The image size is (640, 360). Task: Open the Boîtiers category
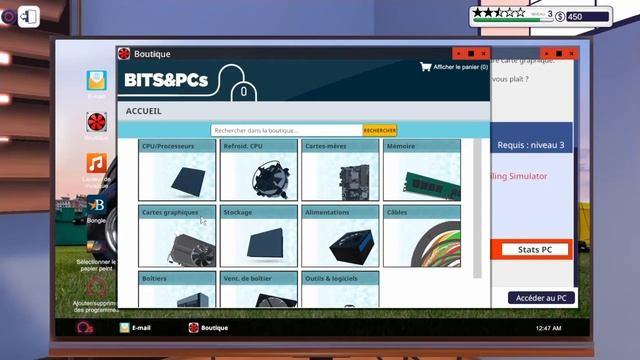point(177,289)
